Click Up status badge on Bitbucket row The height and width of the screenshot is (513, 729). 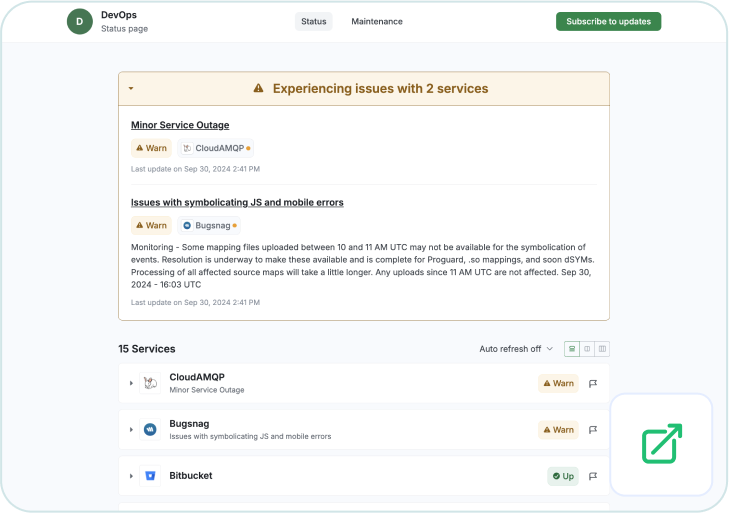pyautogui.click(x=563, y=476)
